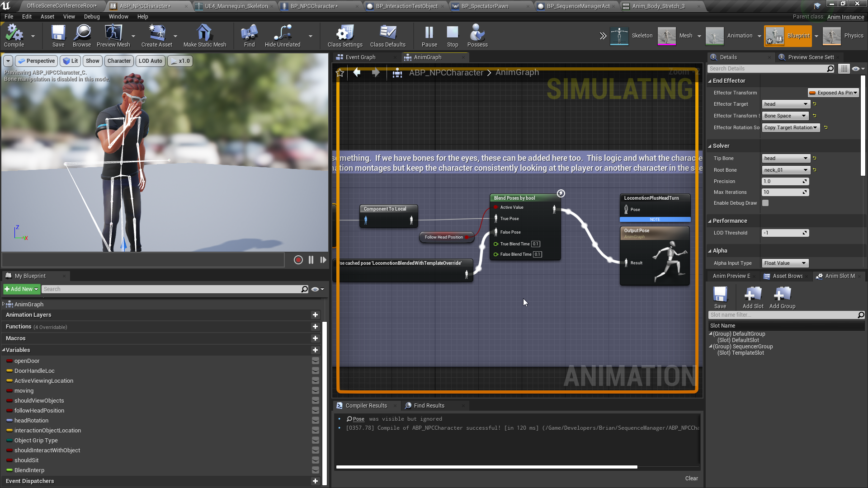Open the Alpha Input Type dropdown
Image resolution: width=868 pixels, height=488 pixels.
pos(785,263)
